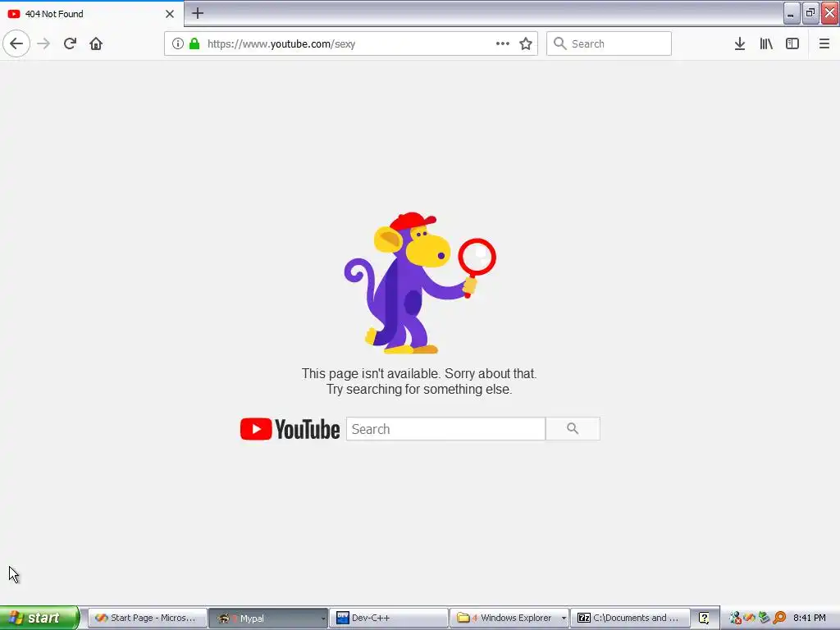Open the Library menu icon
Image resolution: width=840 pixels, height=630 pixels.
point(766,43)
